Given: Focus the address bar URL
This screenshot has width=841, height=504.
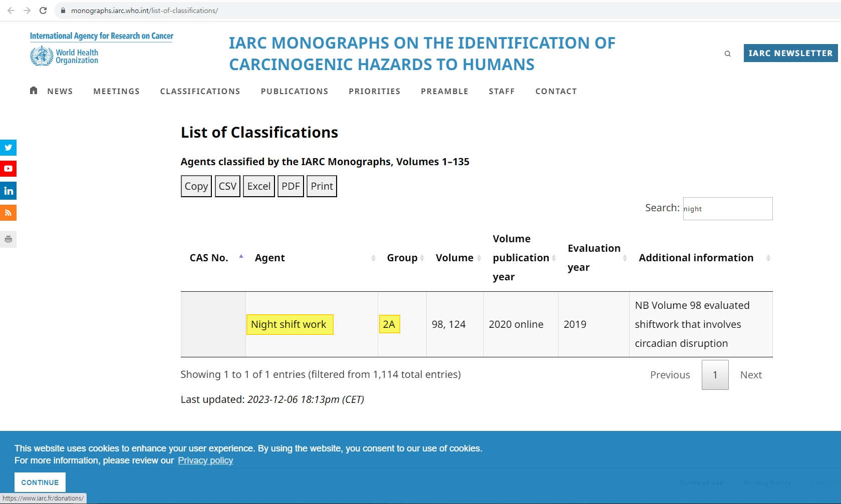Looking at the screenshot, I should click(144, 11).
